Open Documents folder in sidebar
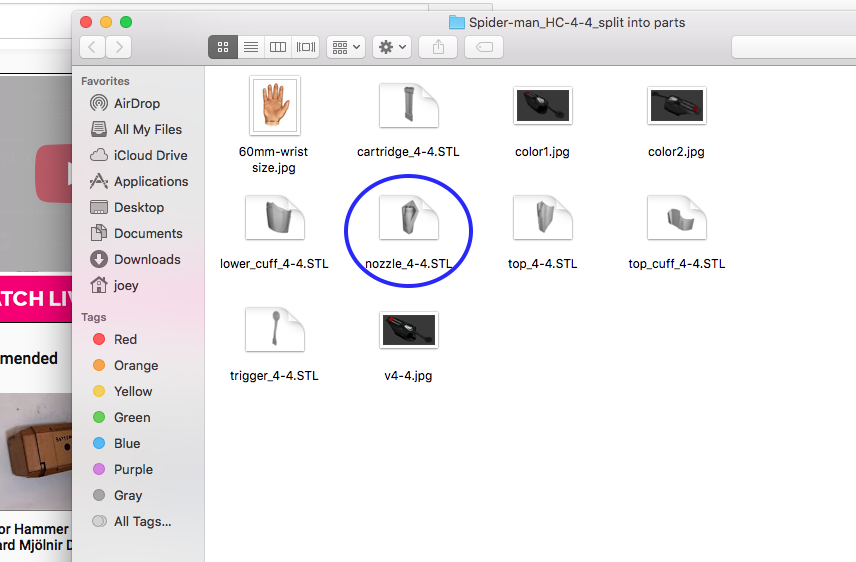856x562 pixels. pos(136,233)
